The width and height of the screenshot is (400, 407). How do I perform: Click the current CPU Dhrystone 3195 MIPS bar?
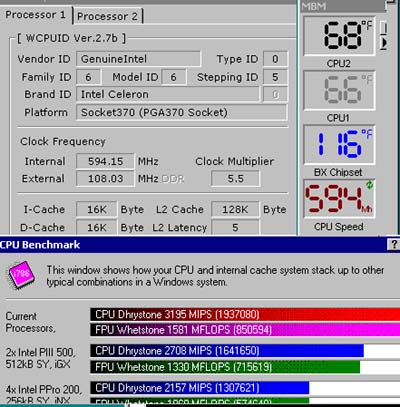coord(245,315)
